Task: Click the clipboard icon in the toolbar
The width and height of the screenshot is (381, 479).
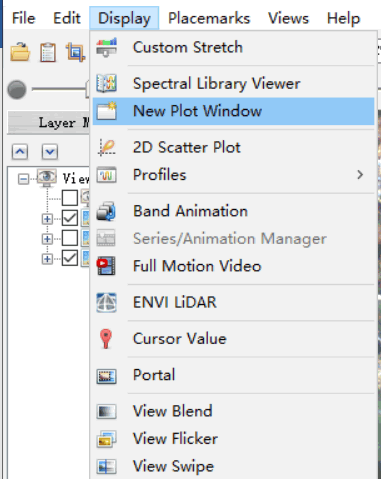Action: (x=48, y=52)
